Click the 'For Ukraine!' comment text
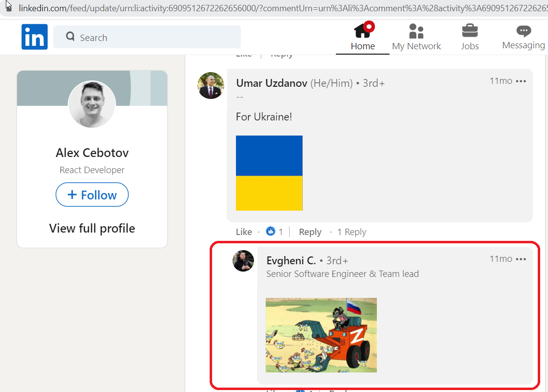This screenshot has height=392, width=548. 264,117
